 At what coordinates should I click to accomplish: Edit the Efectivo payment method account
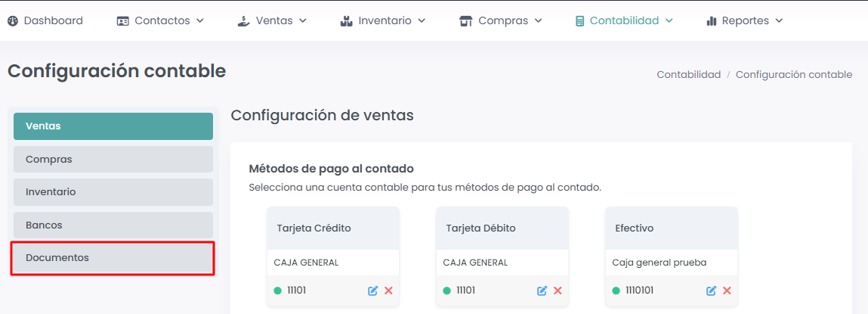711,291
